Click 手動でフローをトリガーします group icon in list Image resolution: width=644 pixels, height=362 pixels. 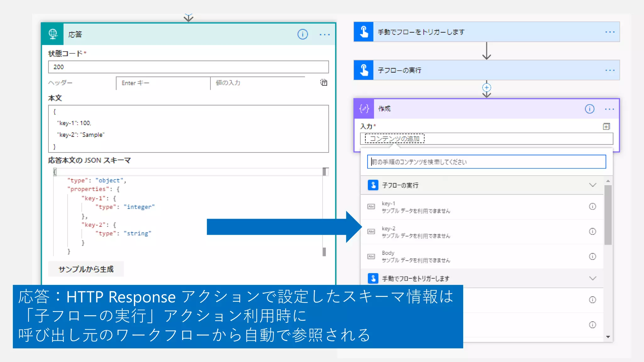point(373,278)
